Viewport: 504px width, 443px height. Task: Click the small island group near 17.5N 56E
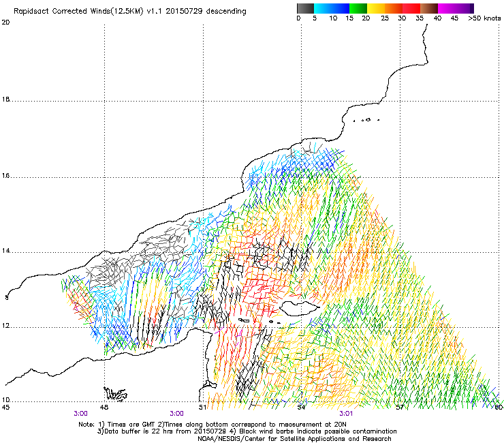click(x=366, y=120)
